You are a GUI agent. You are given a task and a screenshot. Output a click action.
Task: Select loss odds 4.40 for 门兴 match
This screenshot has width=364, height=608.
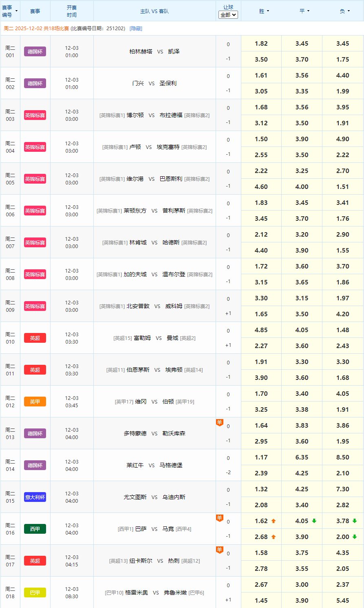pos(343,75)
